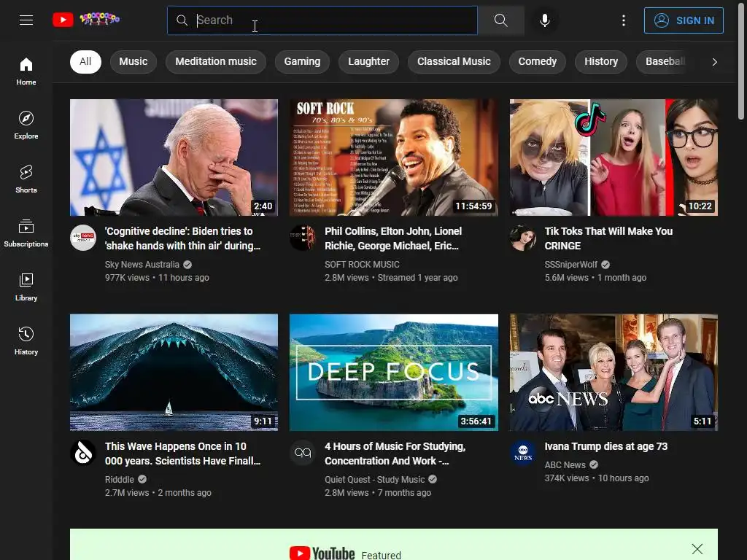The image size is (747, 560).
Task: Open Library in sidebar
Action: click(26, 287)
